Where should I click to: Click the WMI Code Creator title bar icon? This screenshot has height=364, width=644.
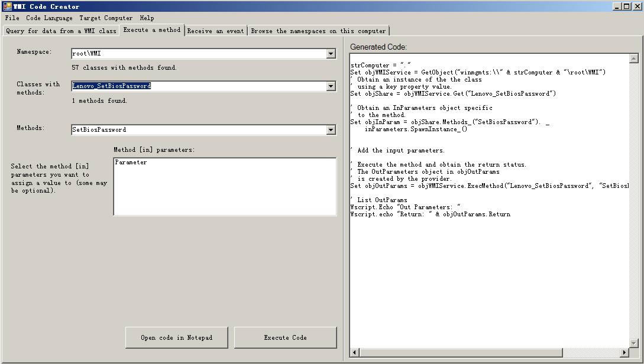click(7, 6)
